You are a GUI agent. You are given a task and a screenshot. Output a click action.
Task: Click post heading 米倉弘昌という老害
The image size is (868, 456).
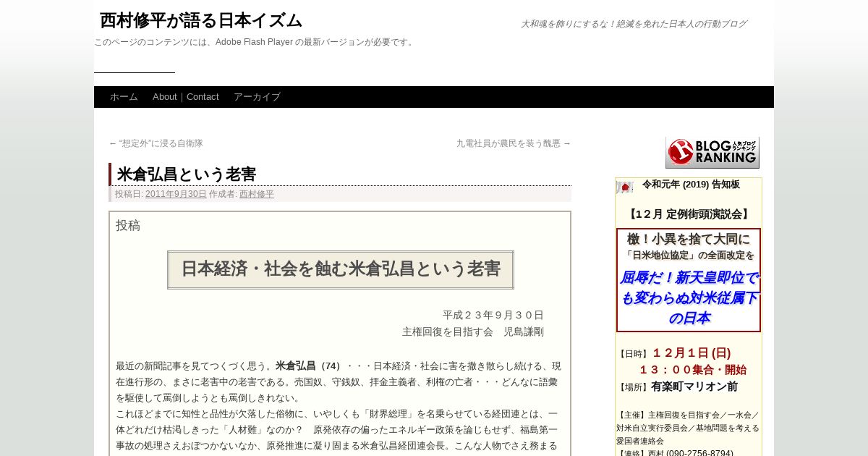pos(187,174)
